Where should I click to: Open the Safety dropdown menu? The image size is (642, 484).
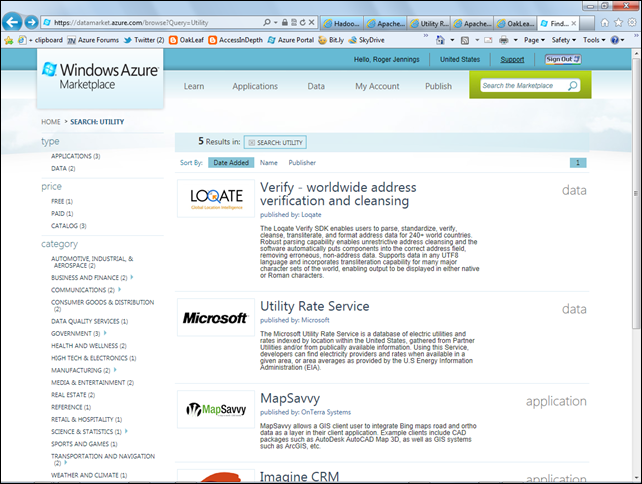[563, 40]
